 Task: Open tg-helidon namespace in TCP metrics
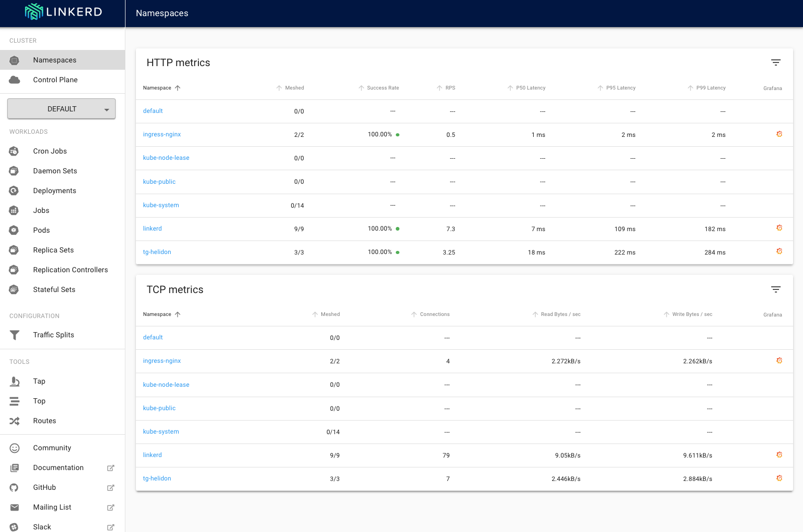(157, 478)
